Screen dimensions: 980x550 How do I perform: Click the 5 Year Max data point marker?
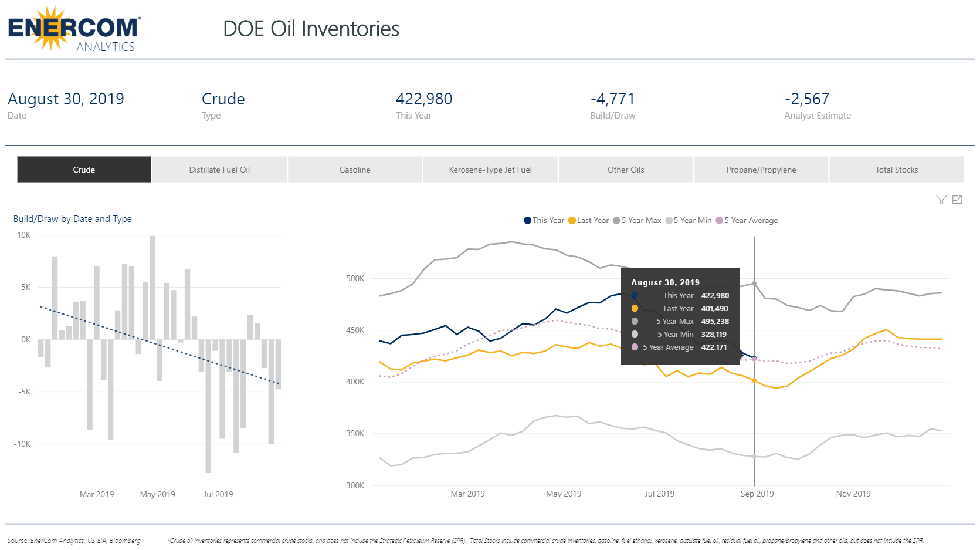[754, 284]
